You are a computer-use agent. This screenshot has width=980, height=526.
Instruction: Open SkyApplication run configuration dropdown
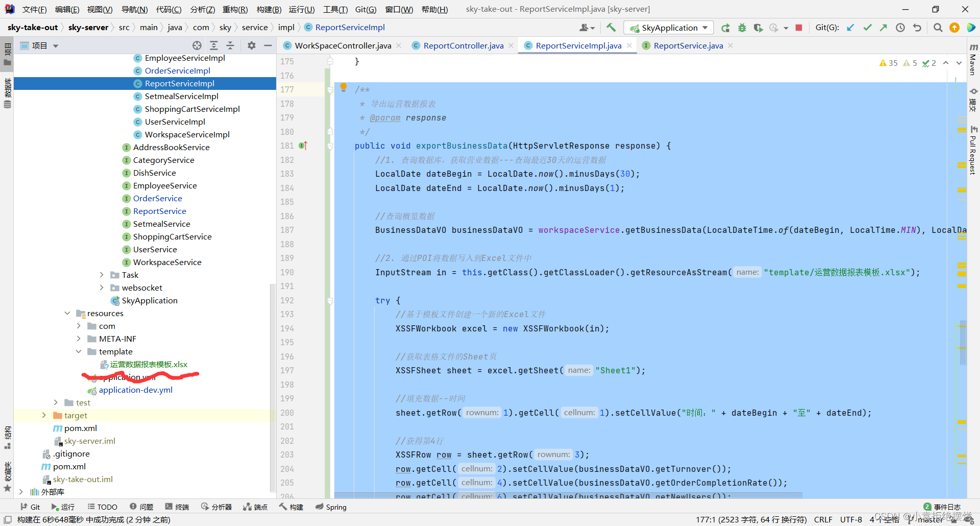[x=668, y=28]
